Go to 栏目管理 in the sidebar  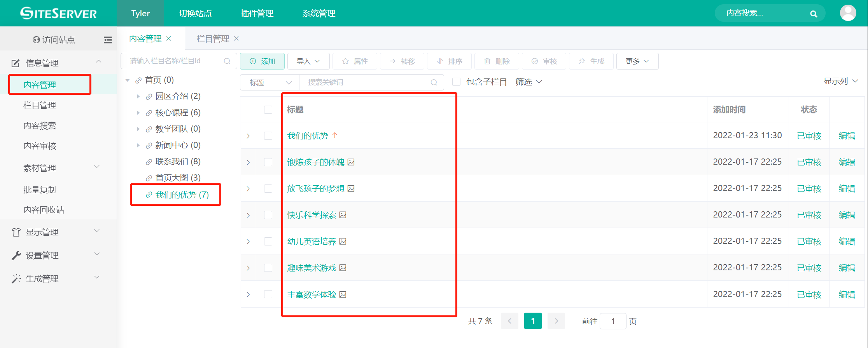pyautogui.click(x=40, y=105)
